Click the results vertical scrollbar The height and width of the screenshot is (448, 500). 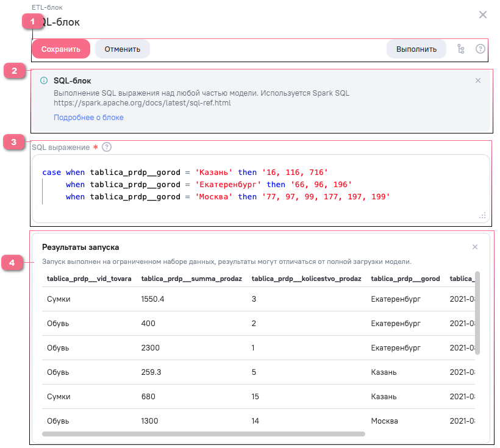click(477, 313)
